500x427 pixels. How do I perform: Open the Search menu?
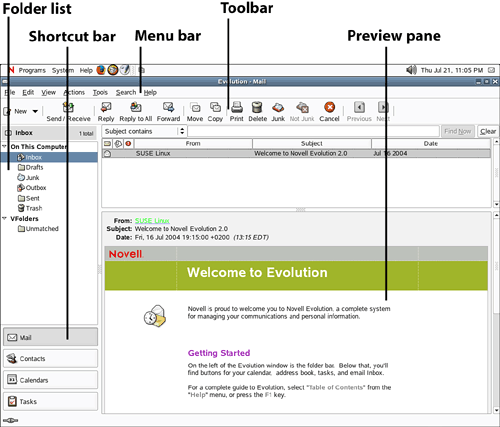126,92
